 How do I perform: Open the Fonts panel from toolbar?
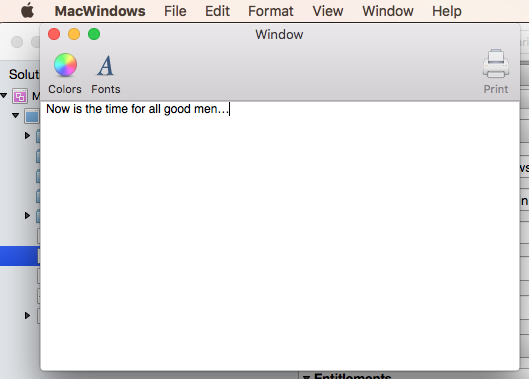pos(106,73)
